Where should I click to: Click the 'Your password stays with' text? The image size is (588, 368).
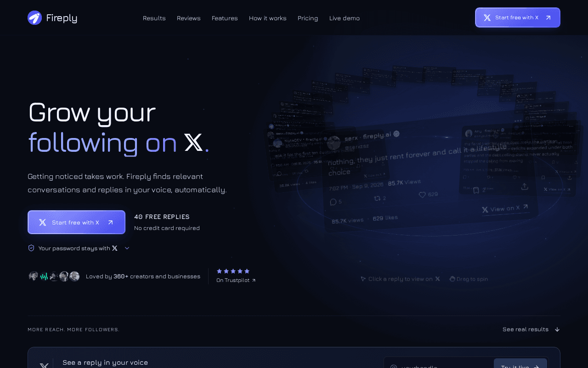pos(74,248)
